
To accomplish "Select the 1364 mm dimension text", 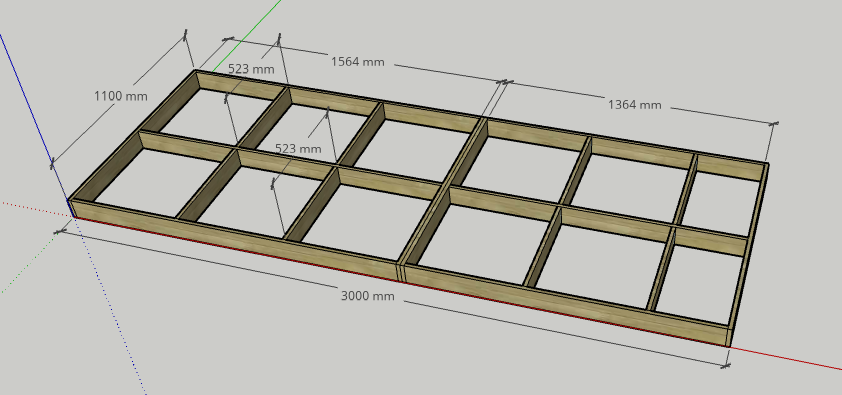I will click(x=634, y=105).
